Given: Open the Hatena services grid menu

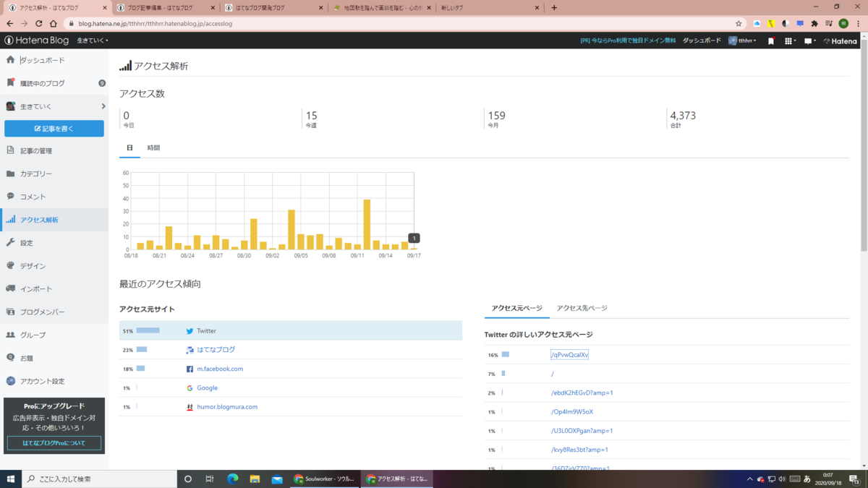Looking at the screenshot, I should tap(790, 41).
